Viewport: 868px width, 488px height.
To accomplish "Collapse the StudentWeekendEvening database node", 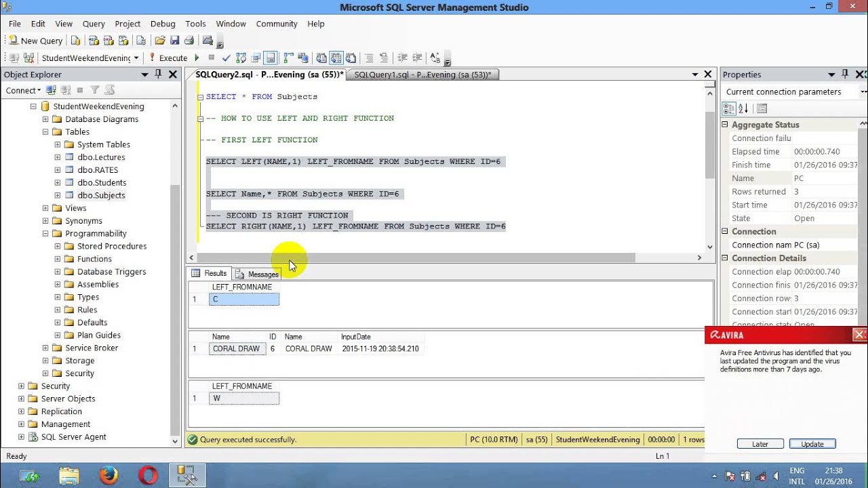I will (x=33, y=106).
